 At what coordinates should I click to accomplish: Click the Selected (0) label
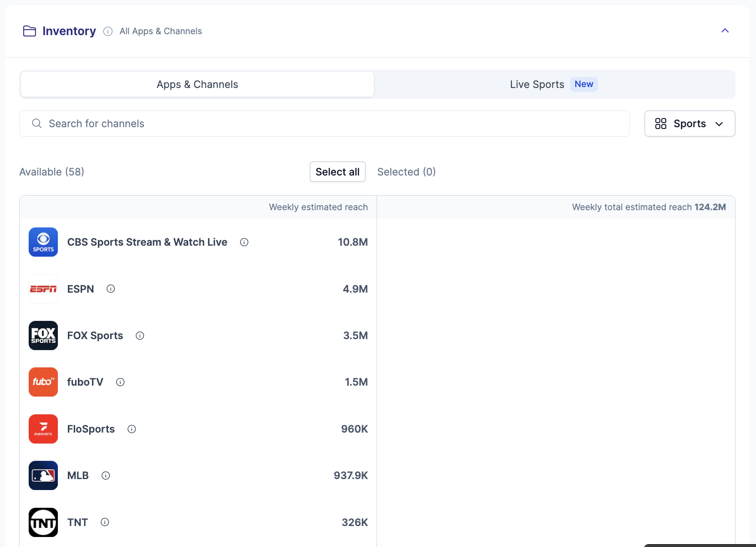tap(406, 172)
